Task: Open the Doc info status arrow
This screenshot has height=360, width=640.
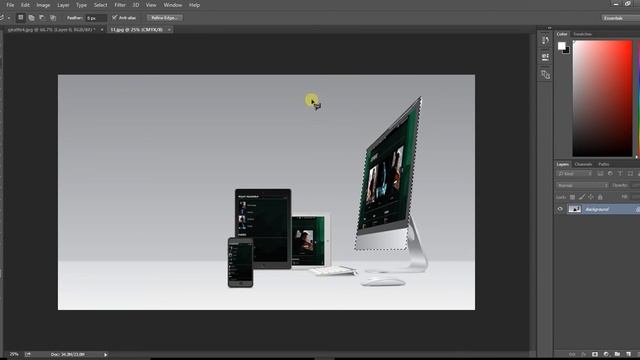Action: pyautogui.click(x=105, y=355)
